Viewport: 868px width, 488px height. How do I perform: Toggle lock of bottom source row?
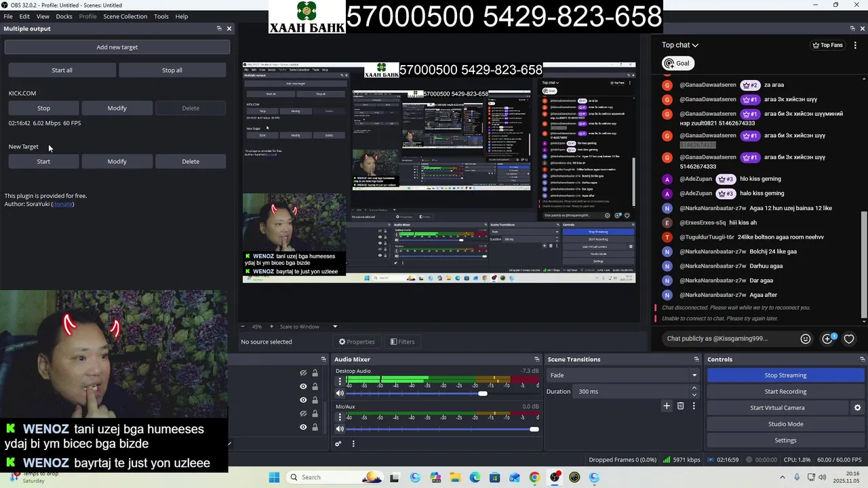click(x=315, y=427)
